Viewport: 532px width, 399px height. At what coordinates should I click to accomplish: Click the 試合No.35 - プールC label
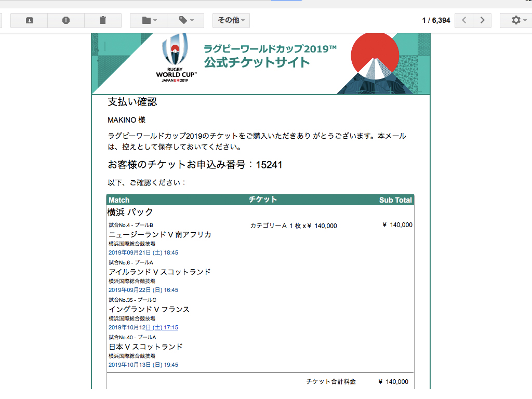[132, 300]
